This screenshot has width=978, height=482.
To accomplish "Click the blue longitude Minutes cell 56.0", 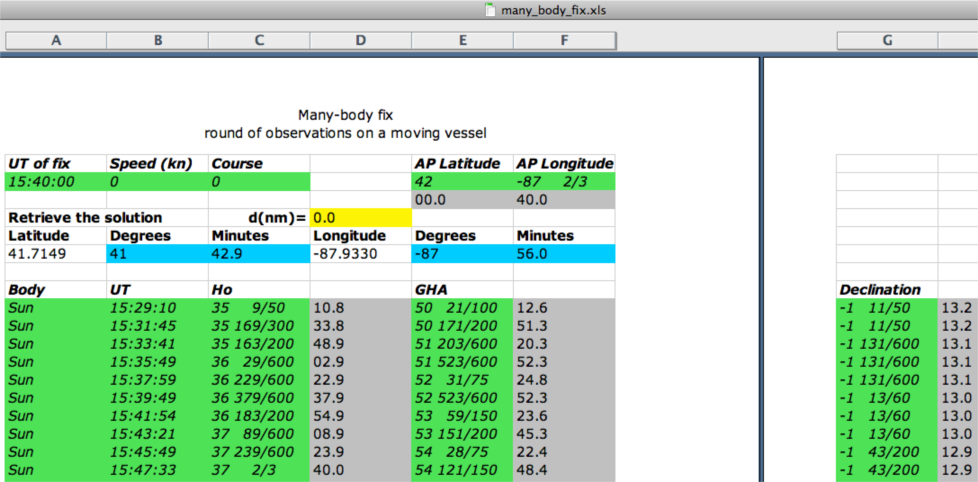I will pyautogui.click(x=565, y=254).
